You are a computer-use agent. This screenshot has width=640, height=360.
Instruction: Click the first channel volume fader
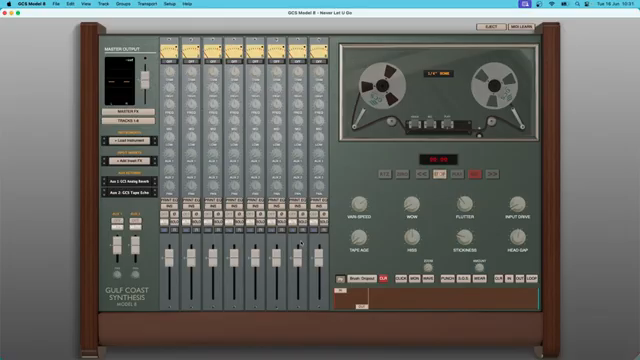[x=169, y=258]
